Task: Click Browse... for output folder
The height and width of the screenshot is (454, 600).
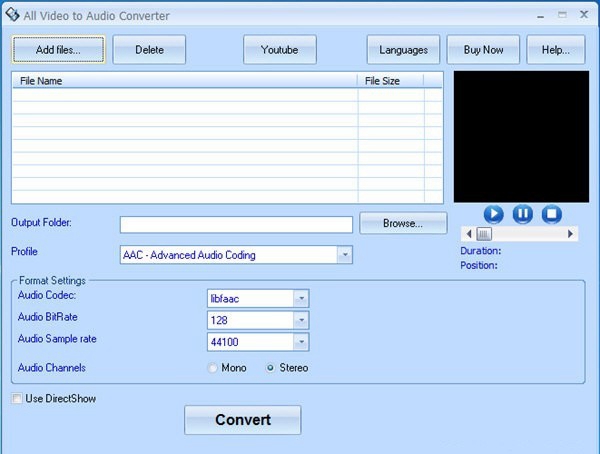Action: 403,223
